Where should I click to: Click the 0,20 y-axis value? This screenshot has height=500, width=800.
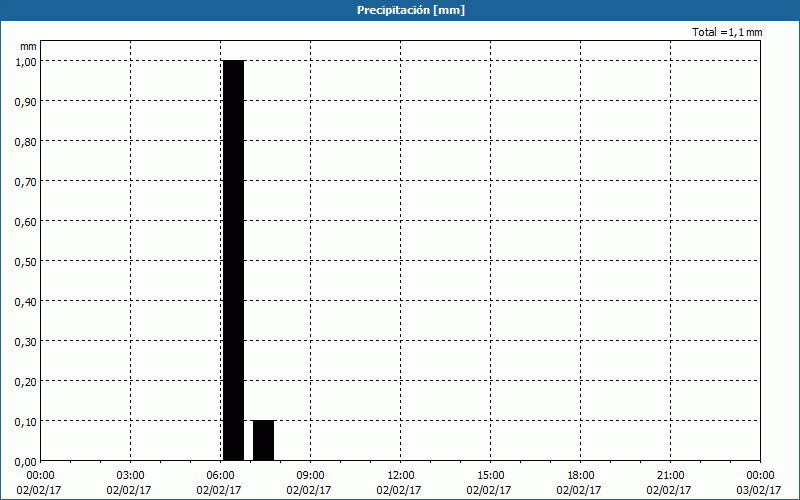[x=26, y=382]
